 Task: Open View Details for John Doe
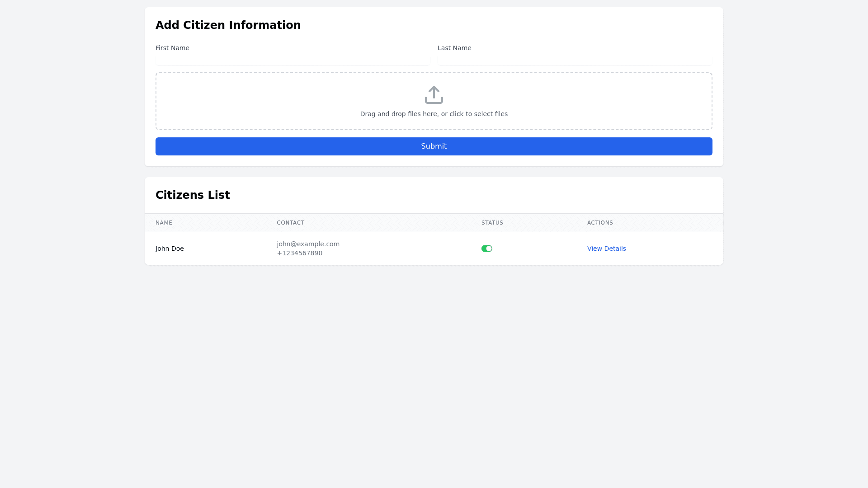pyautogui.click(x=606, y=249)
